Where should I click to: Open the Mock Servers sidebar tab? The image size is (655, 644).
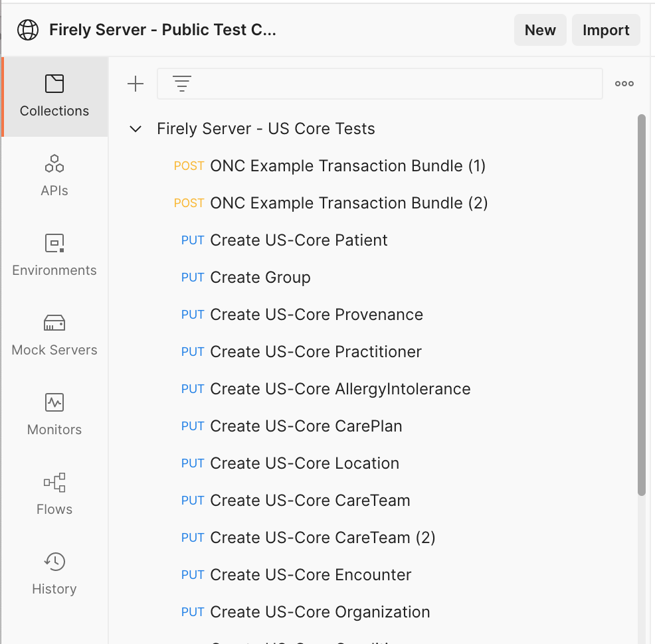tap(54, 335)
